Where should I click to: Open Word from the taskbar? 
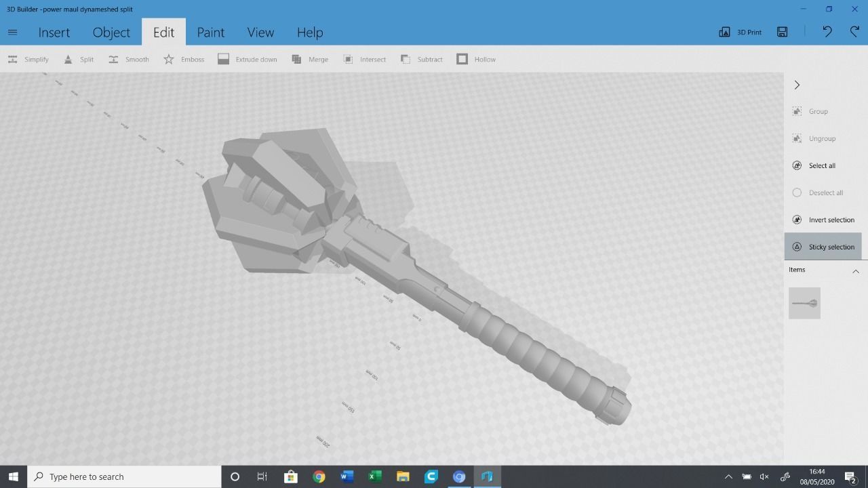click(x=347, y=476)
